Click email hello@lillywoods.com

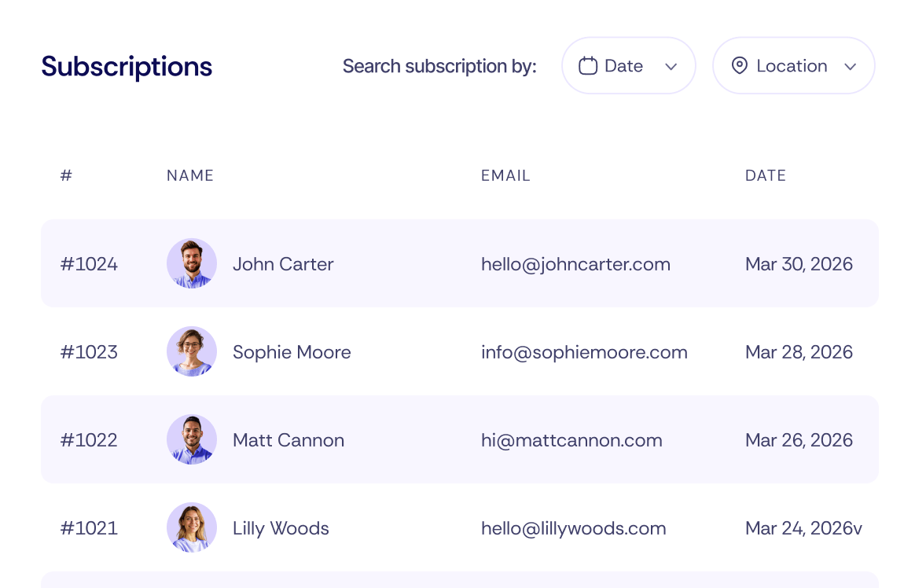point(574,528)
